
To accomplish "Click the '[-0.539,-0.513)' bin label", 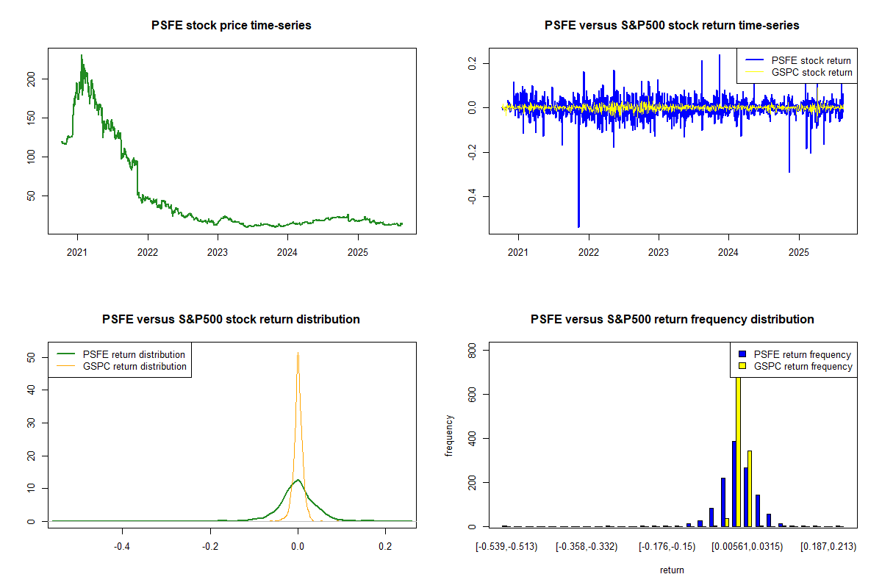I will click(x=508, y=547).
